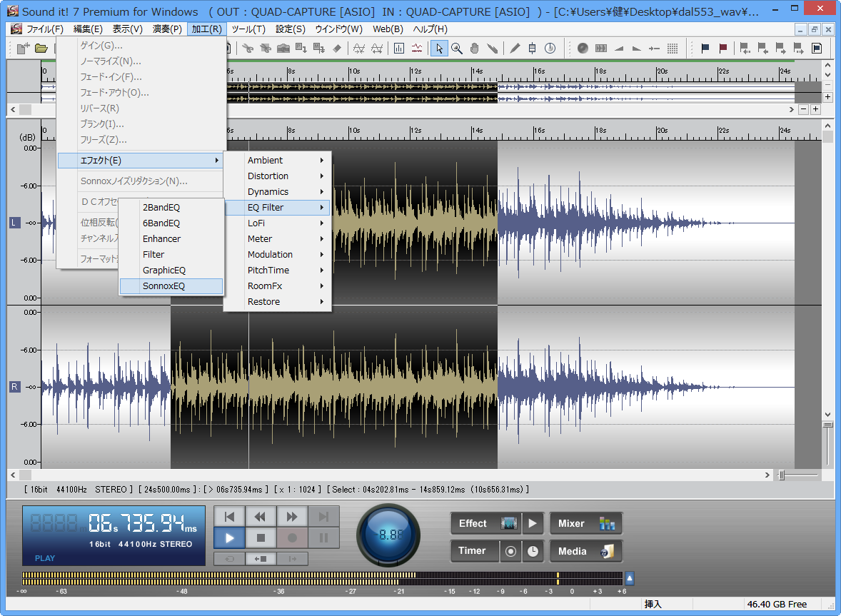Select the hand tool
841x616 pixels.
point(475,49)
